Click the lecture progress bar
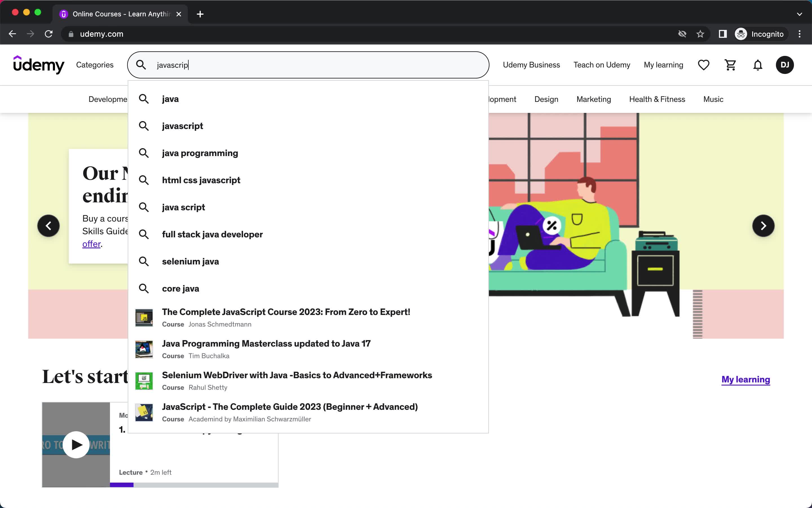The height and width of the screenshot is (508, 812). coord(194,485)
